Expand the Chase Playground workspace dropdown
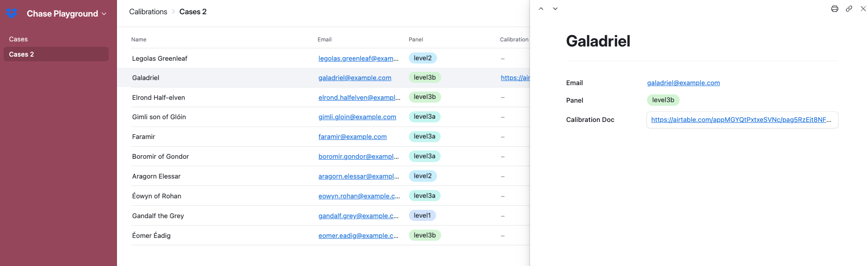Image resolution: width=868 pixels, height=266 pixels. tap(104, 14)
